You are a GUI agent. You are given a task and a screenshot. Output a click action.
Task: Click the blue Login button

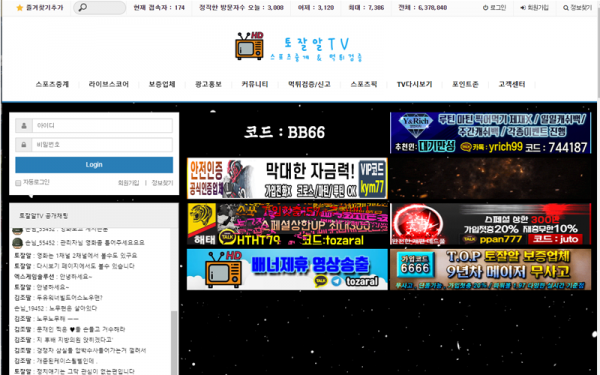pos(94,165)
